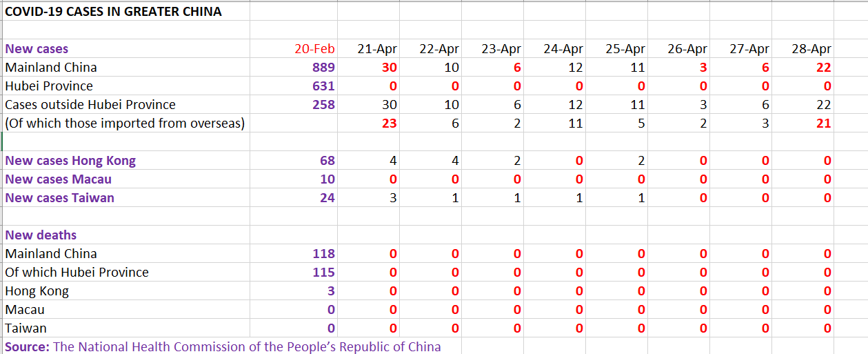The width and height of the screenshot is (868, 354).
Task: Select imported-from-overseas value 23 for 21-Apr
Action: coord(390,124)
